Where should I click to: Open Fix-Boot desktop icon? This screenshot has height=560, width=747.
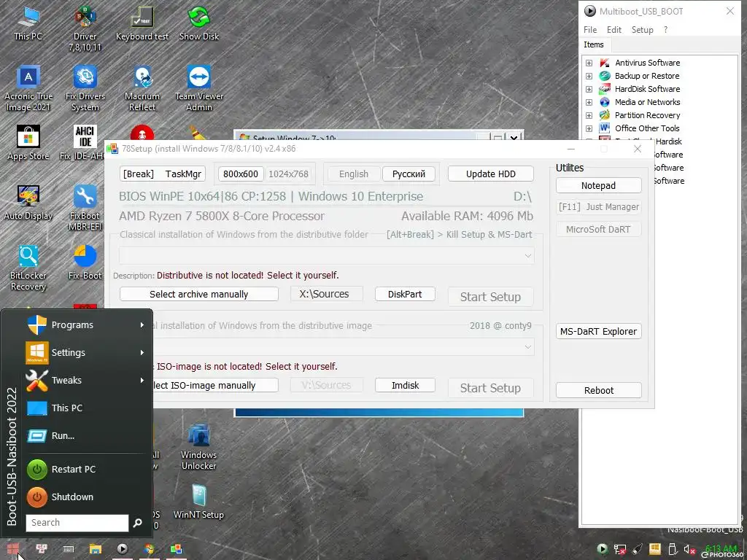pos(85,262)
